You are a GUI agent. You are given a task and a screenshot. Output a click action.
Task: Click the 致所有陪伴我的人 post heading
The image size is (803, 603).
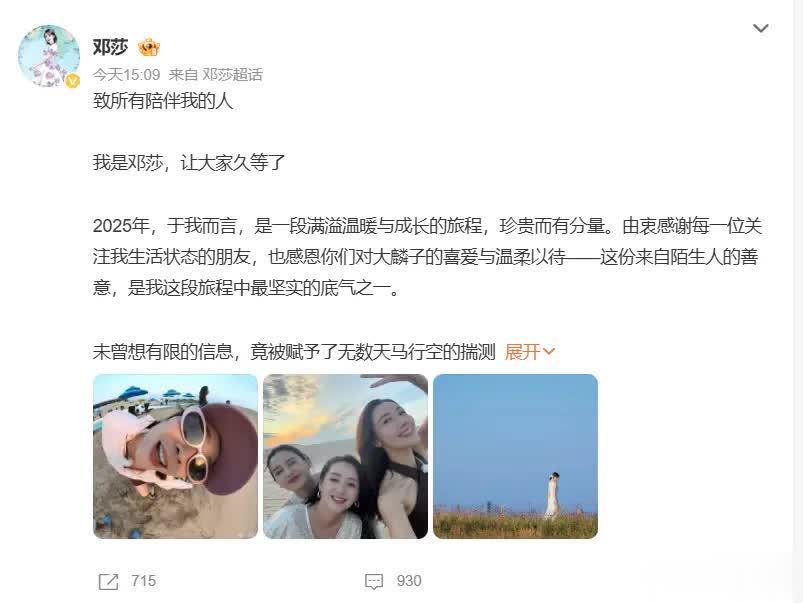click(163, 101)
